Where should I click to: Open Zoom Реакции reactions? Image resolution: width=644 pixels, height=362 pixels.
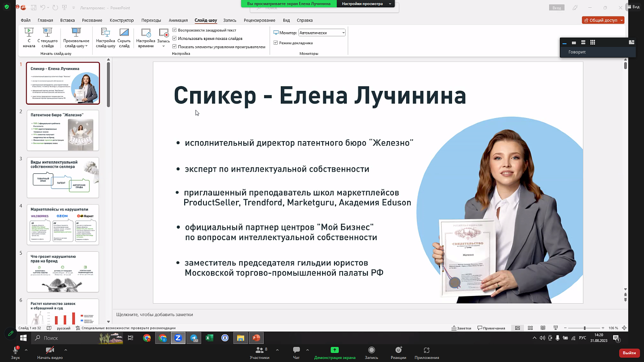click(x=398, y=353)
